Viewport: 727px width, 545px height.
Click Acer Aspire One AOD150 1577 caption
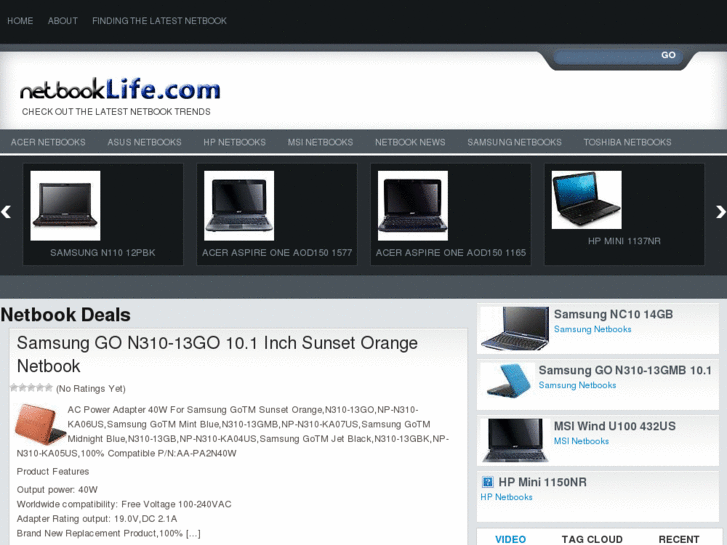277,253
